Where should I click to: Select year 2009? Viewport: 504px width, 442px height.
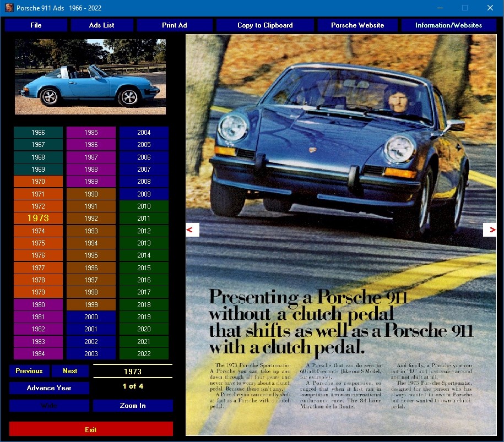tap(144, 194)
